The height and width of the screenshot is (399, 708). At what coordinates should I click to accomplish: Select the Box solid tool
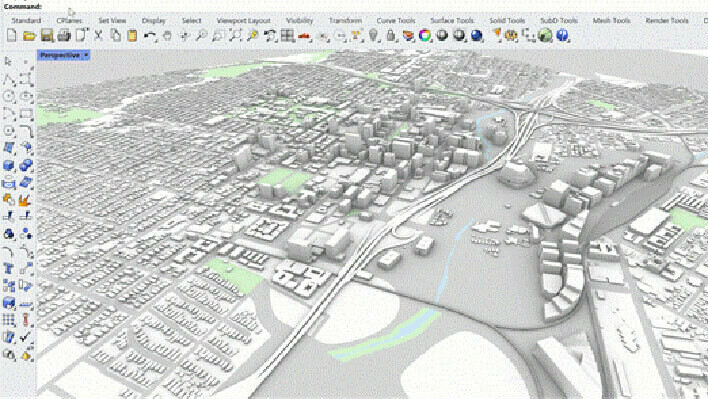(9, 165)
